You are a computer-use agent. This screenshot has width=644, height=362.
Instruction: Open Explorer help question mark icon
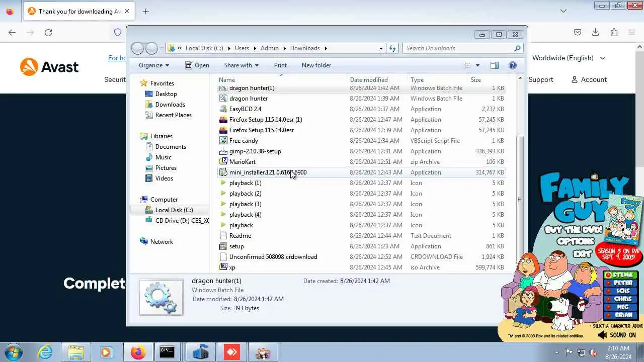click(x=513, y=65)
